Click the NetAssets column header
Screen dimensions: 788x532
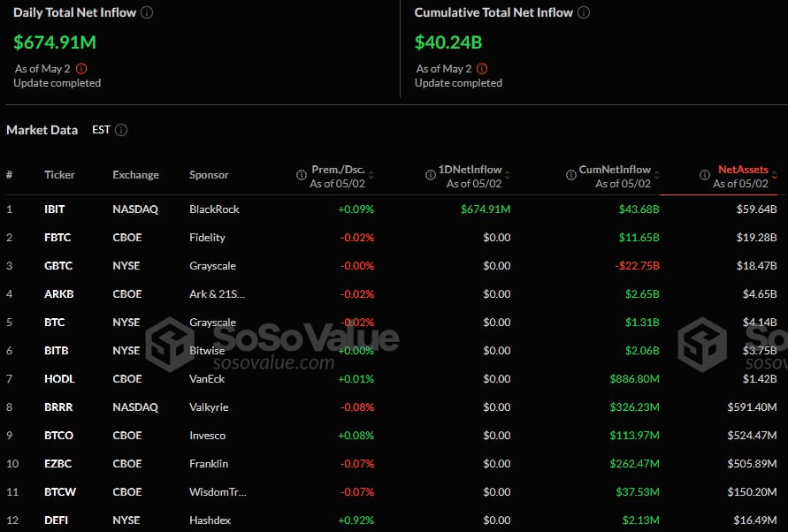point(743,170)
